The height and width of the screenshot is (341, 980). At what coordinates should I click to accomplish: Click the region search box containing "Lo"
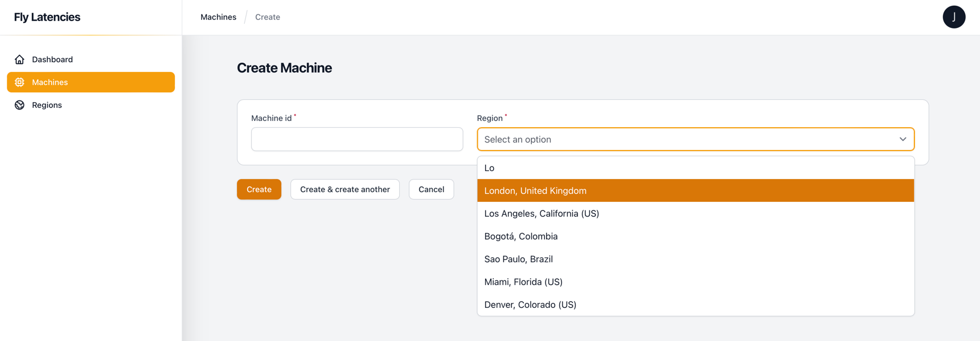coord(695,168)
